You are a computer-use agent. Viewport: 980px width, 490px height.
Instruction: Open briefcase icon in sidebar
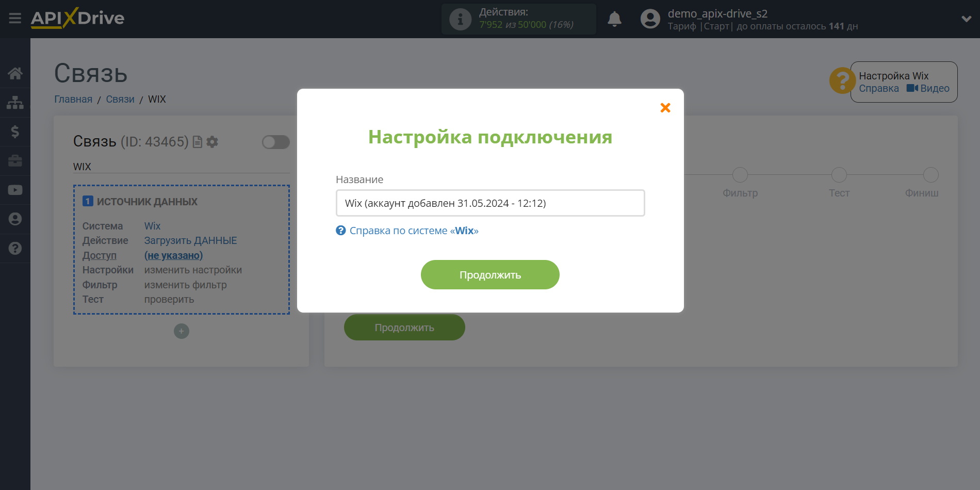point(15,161)
